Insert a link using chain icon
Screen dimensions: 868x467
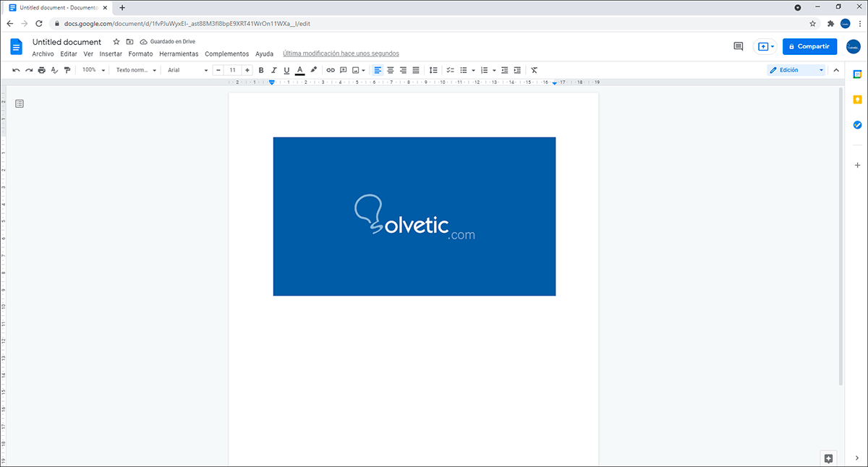pyautogui.click(x=331, y=70)
